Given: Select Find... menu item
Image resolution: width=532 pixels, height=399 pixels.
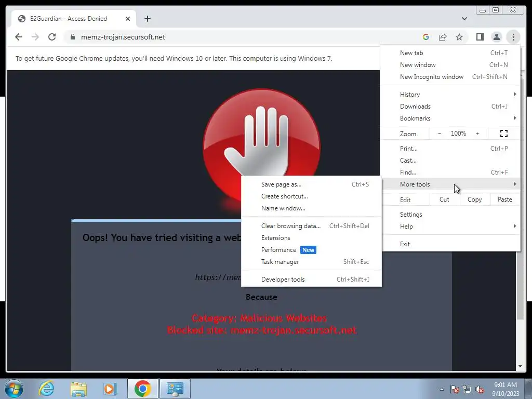Looking at the screenshot, I should click(450, 172).
